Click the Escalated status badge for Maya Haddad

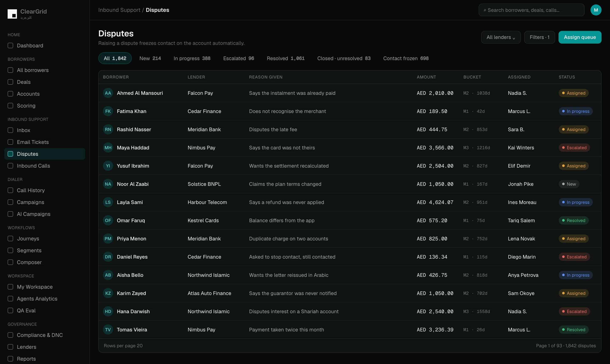[574, 148]
